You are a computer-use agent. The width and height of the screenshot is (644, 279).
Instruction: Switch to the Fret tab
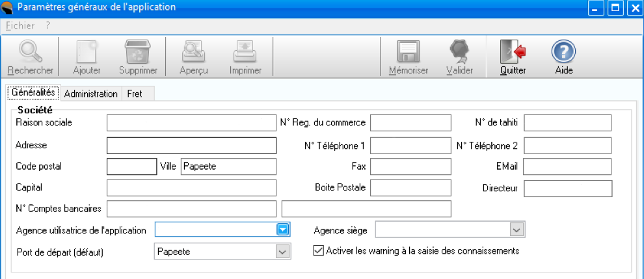(x=135, y=94)
